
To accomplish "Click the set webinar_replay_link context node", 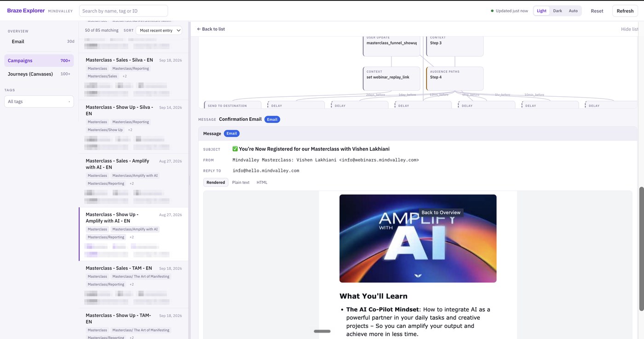I will tap(391, 79).
